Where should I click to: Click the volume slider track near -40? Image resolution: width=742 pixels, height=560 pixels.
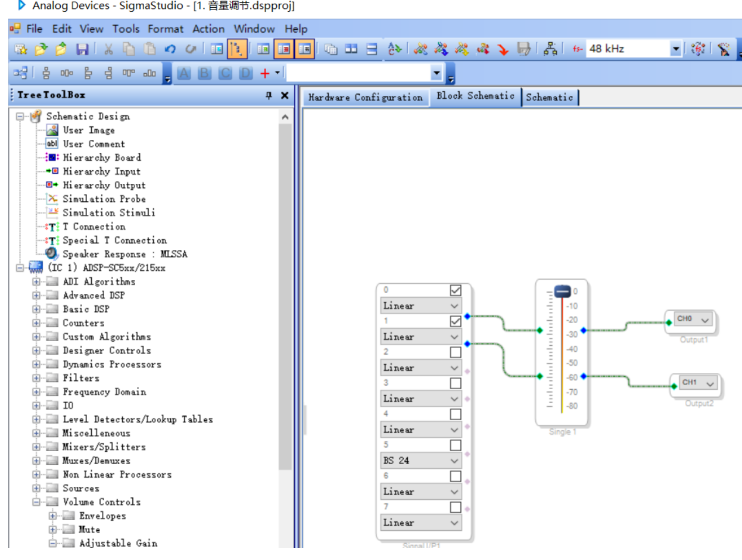pyautogui.click(x=562, y=349)
